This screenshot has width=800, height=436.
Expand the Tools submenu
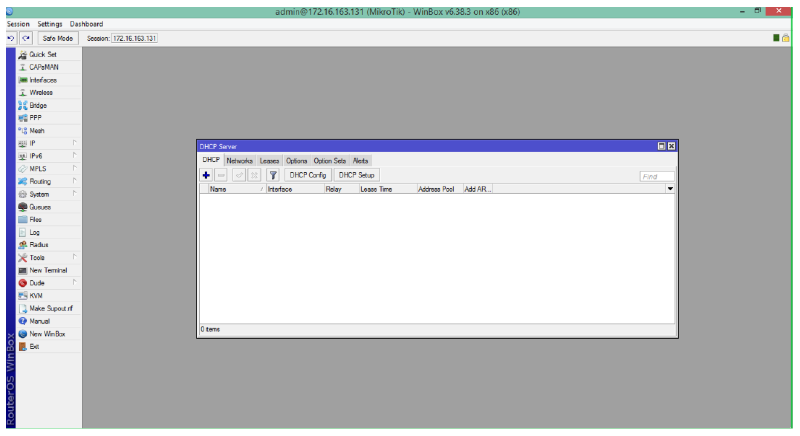click(48, 258)
